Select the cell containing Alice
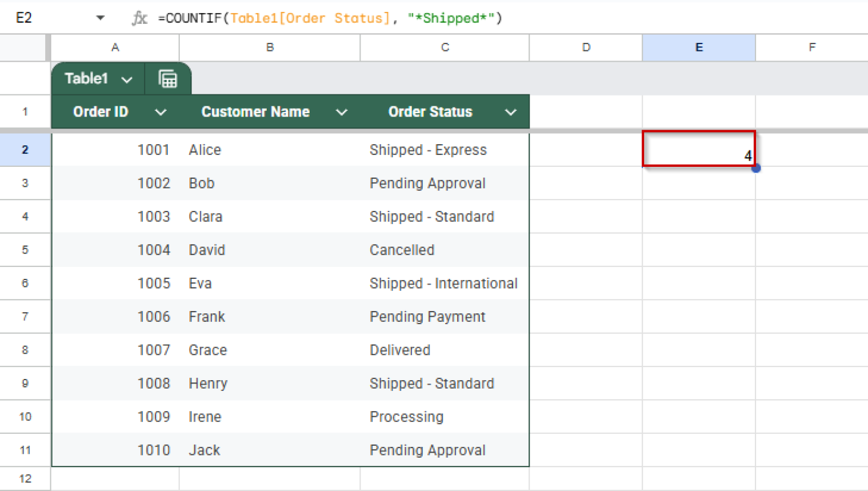Image resolution: width=868 pixels, height=491 pixels. (x=270, y=149)
